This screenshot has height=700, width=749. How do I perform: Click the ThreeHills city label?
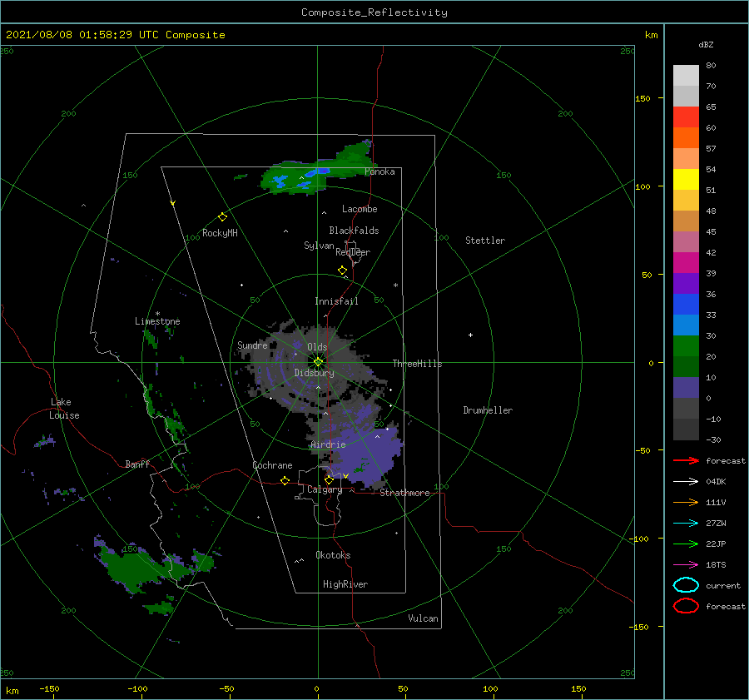[417, 364]
